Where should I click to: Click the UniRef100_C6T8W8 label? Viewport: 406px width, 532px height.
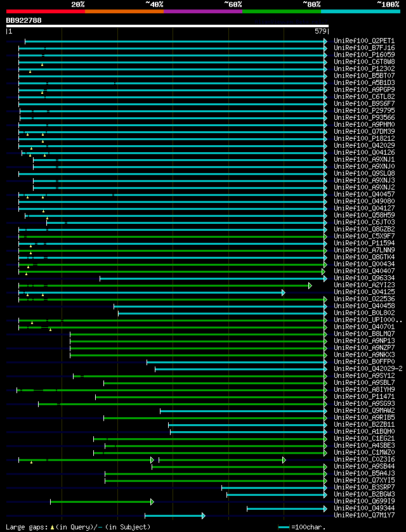coord(364,62)
